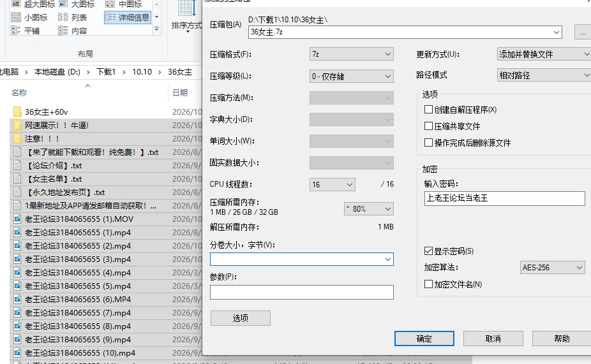
Task: Open 压缩等级 dropdown showing 仅存储
Action: tap(351, 76)
